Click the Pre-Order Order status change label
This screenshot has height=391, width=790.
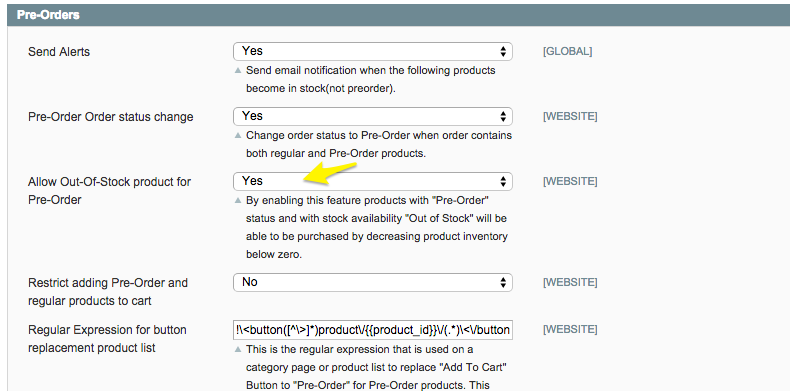pyautogui.click(x=110, y=117)
